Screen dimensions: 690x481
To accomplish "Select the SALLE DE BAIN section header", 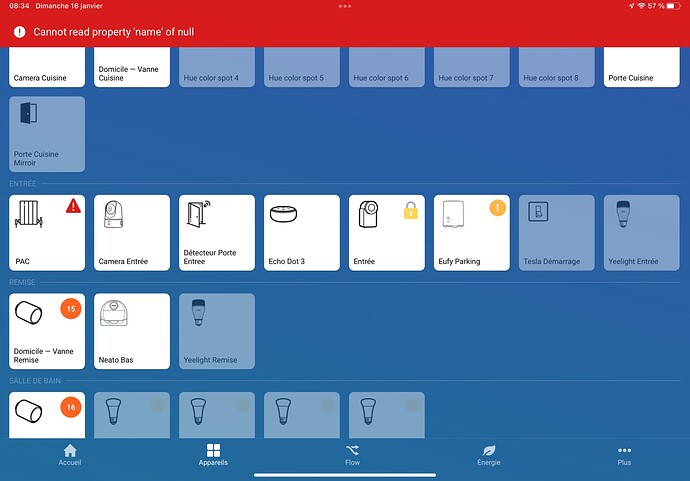I will (35, 381).
